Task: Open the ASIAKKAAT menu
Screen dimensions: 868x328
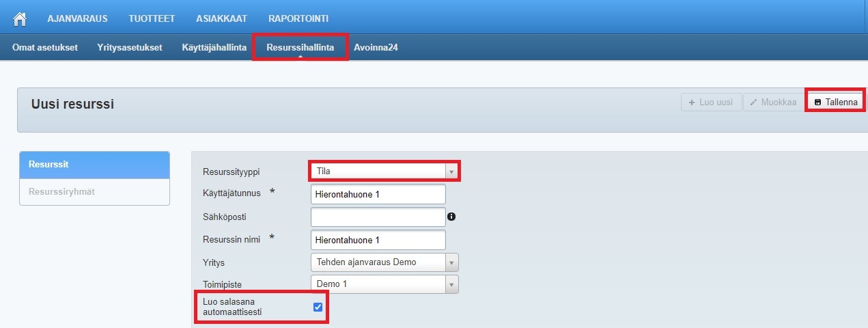Action: [x=221, y=18]
